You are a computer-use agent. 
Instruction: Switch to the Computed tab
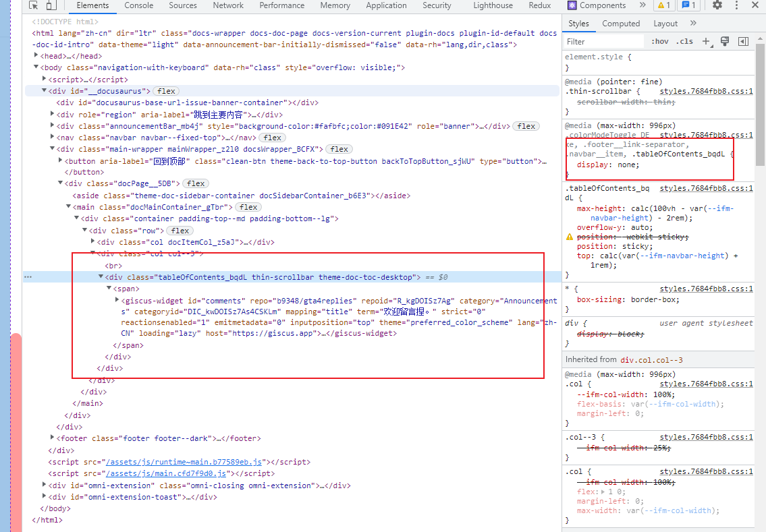pos(620,23)
